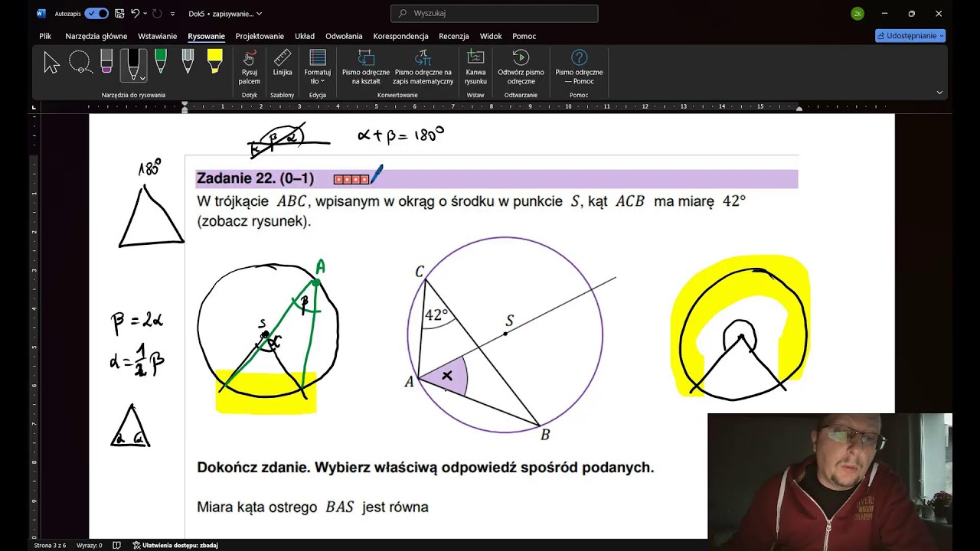Click the save icon in title bar
Screen dimensions: 980x551
pyautogui.click(x=119, y=13)
